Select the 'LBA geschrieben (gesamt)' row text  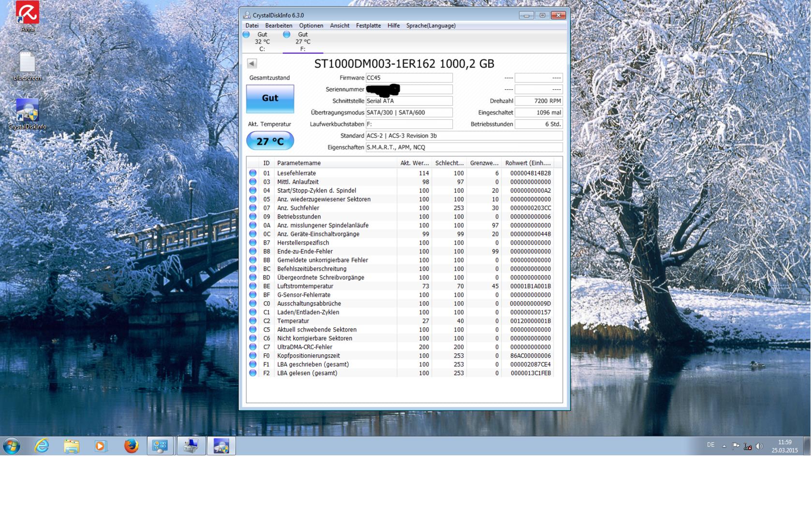pyautogui.click(x=313, y=364)
